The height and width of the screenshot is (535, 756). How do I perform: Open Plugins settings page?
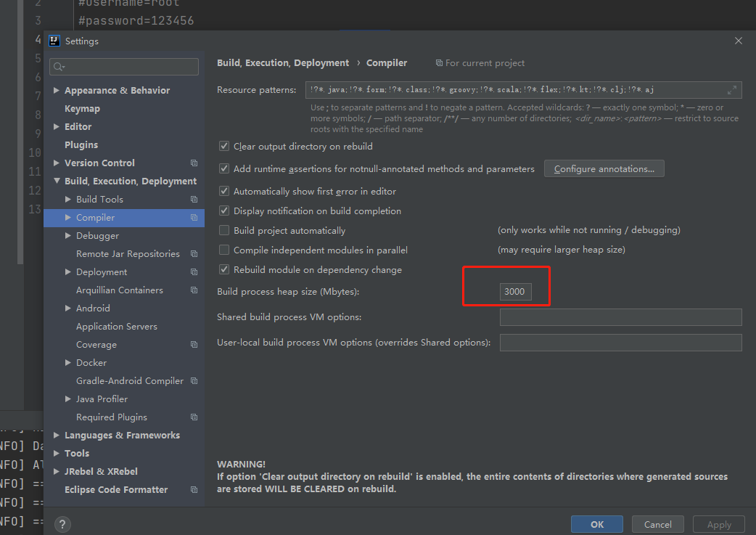[x=81, y=144]
